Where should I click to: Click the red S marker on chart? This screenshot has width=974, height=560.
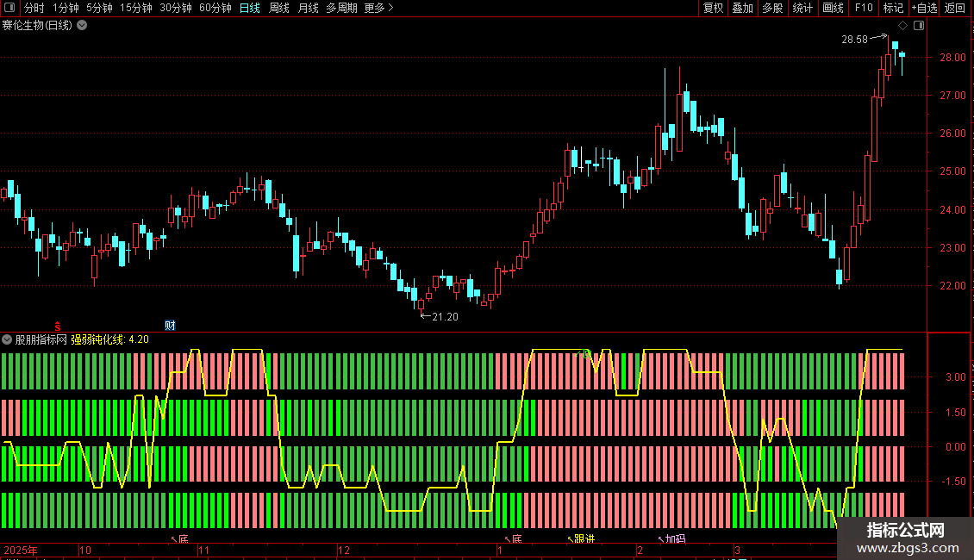coord(57,327)
